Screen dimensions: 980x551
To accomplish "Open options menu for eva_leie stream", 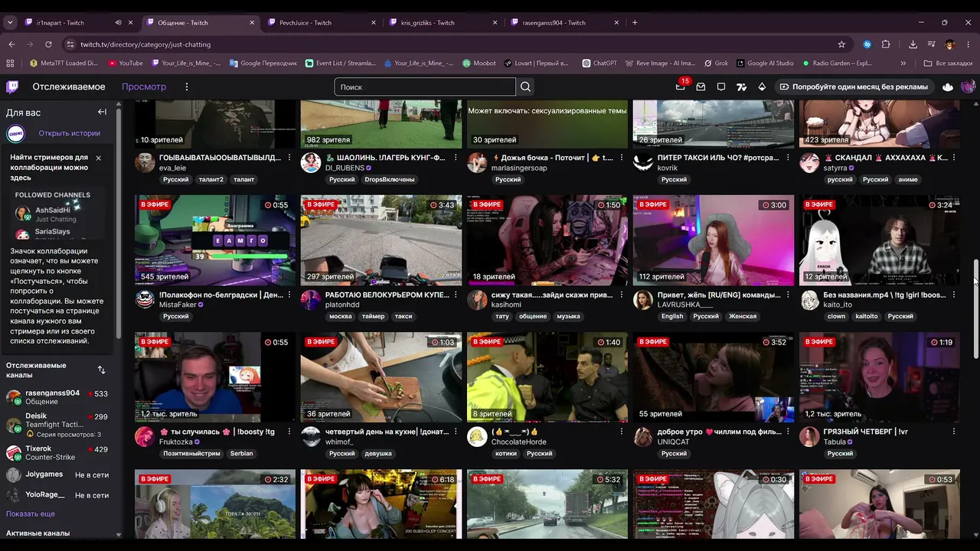I will (289, 158).
